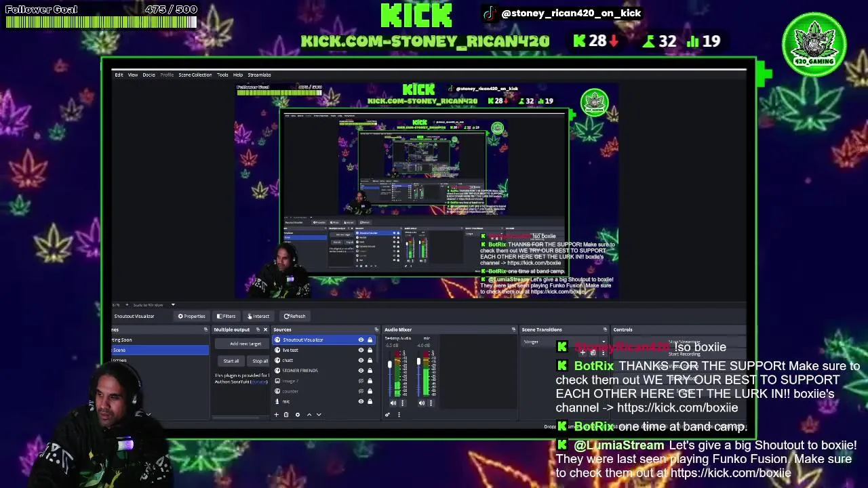Image resolution: width=868 pixels, height=488 pixels.
Task: Select the counter source row
Action: point(323,391)
